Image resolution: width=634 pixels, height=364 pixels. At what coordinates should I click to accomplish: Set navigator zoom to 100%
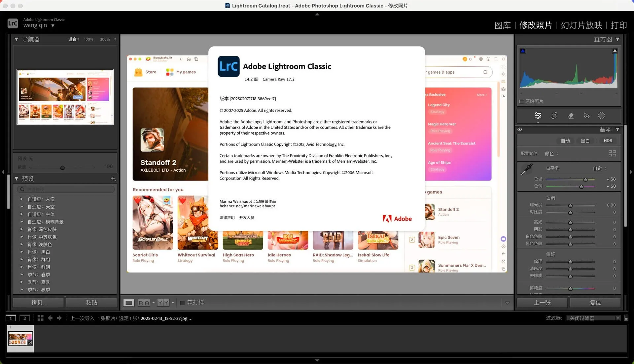coord(88,39)
